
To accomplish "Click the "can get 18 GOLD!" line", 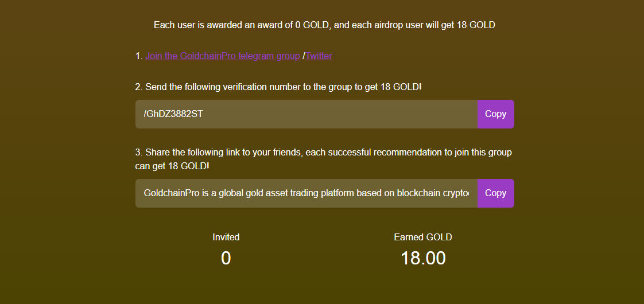I will pyautogui.click(x=172, y=166).
